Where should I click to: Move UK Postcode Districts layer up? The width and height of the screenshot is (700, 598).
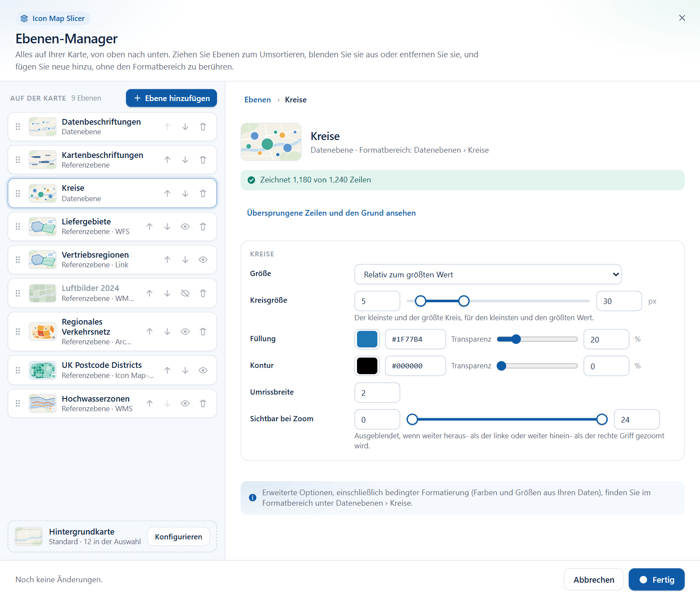(x=167, y=371)
